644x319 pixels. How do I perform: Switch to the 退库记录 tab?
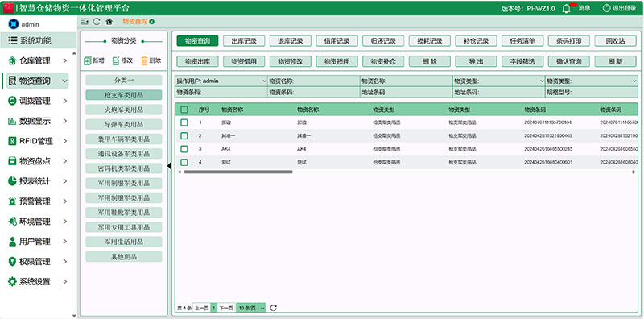291,41
